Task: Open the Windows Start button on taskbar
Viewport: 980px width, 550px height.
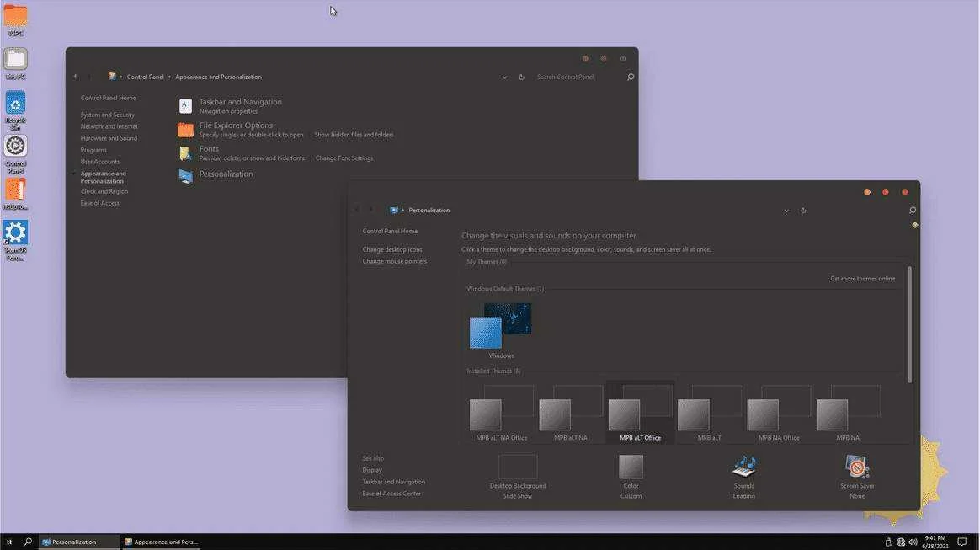Action: pyautogui.click(x=8, y=542)
